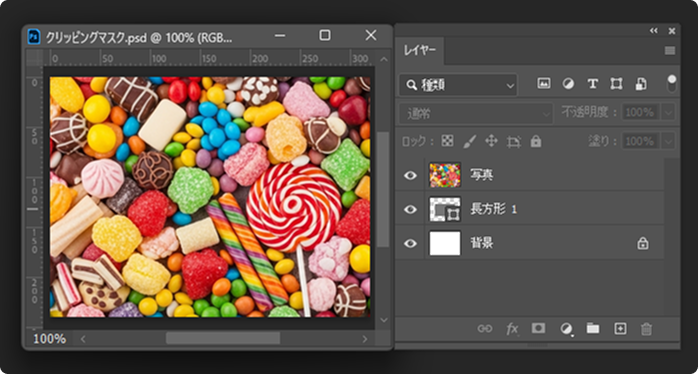Filter layers by shape layer icon
Screen dimensions: 698x374
pyautogui.click(x=616, y=83)
